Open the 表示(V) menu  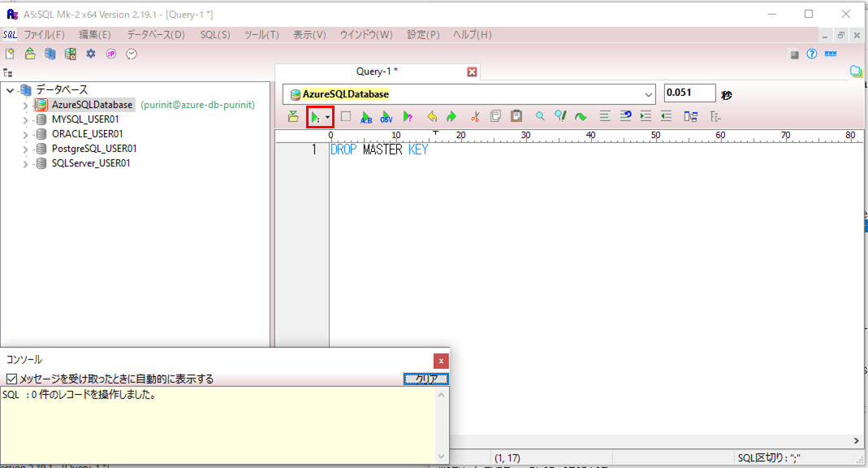(x=309, y=34)
